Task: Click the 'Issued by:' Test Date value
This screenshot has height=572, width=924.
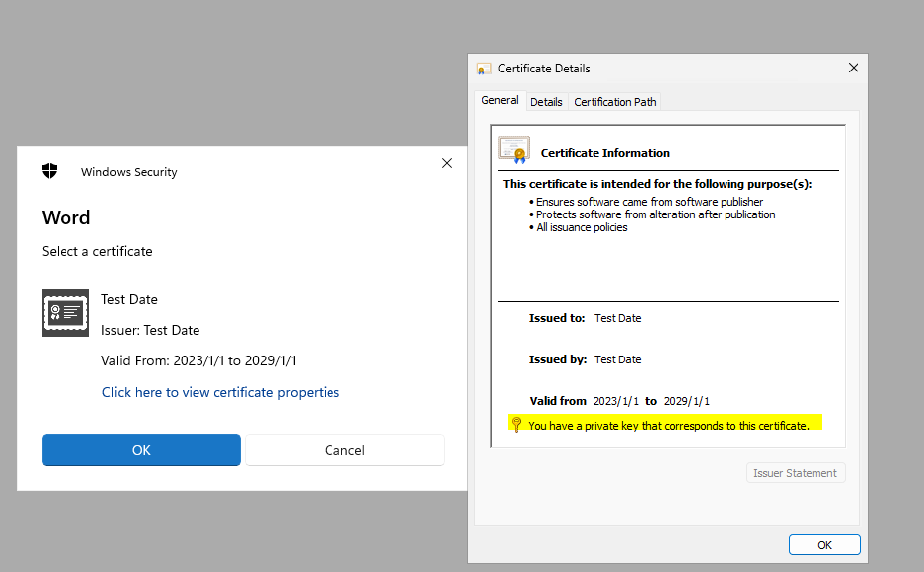Action: click(617, 359)
